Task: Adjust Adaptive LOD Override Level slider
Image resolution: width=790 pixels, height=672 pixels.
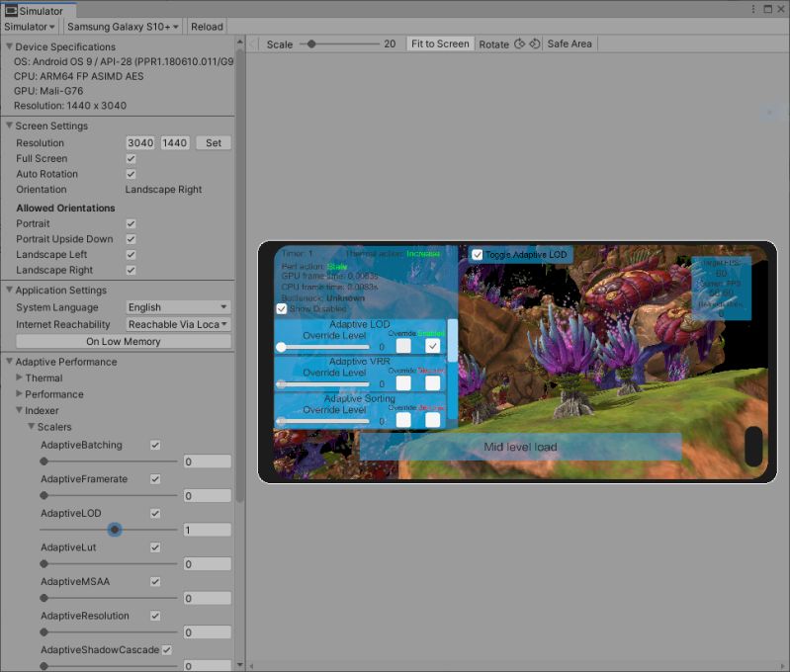Action: 323,347
